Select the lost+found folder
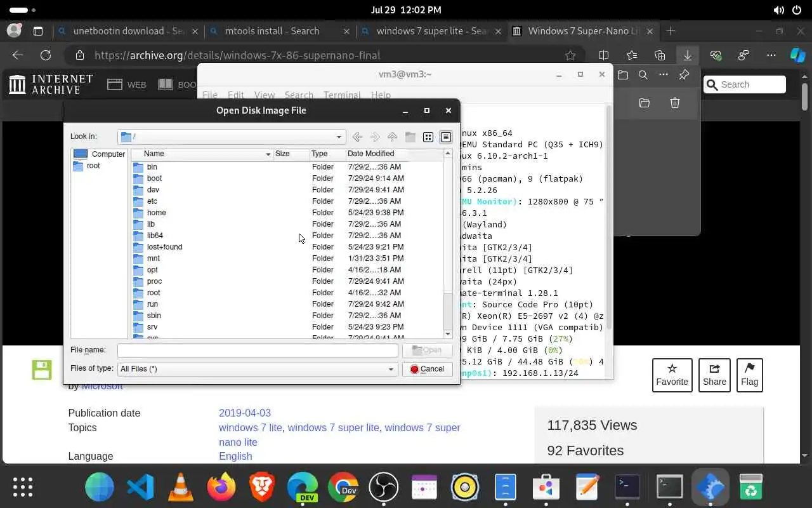This screenshot has height=508, width=812. (x=164, y=247)
